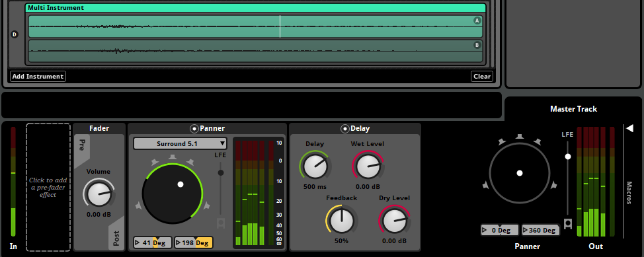Collapse the Macros panel arrow
This screenshot has height=257, width=644.
tap(629, 128)
